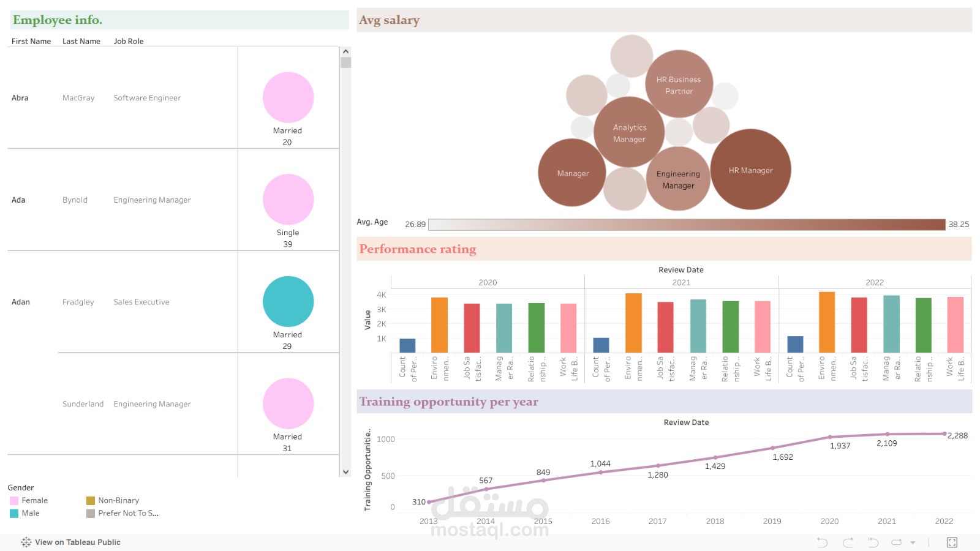980x551 pixels.
Task: Click the Manager bubble
Action: (x=572, y=173)
